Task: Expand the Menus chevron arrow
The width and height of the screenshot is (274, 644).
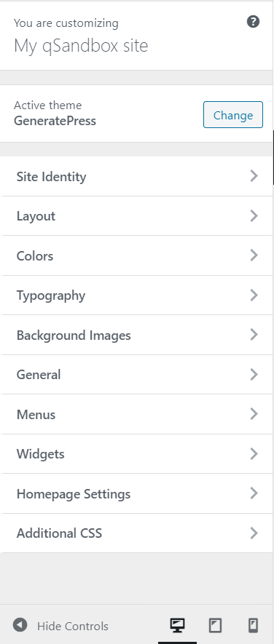Action: pyautogui.click(x=254, y=414)
